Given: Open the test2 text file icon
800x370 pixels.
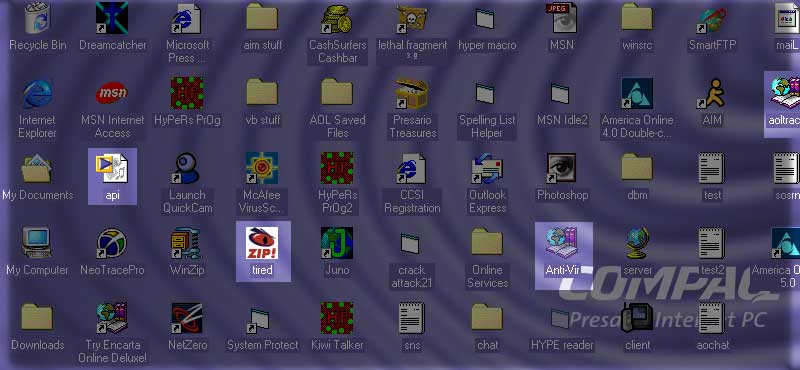Looking at the screenshot, I should 712,243.
